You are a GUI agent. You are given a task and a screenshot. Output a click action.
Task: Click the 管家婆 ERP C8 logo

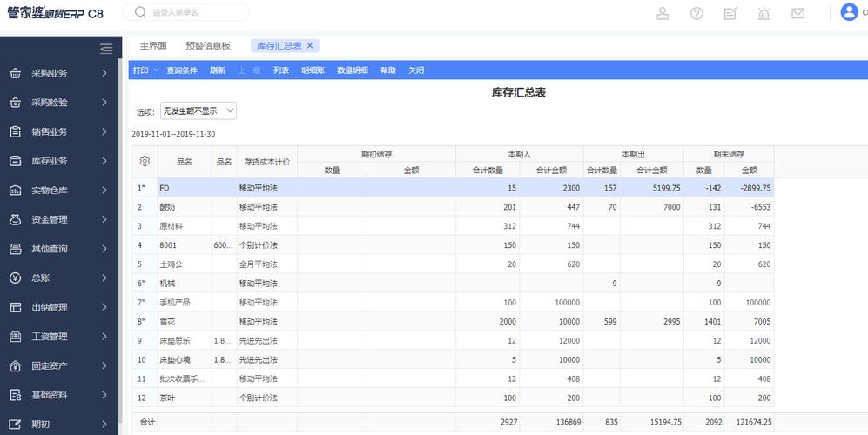pos(55,13)
